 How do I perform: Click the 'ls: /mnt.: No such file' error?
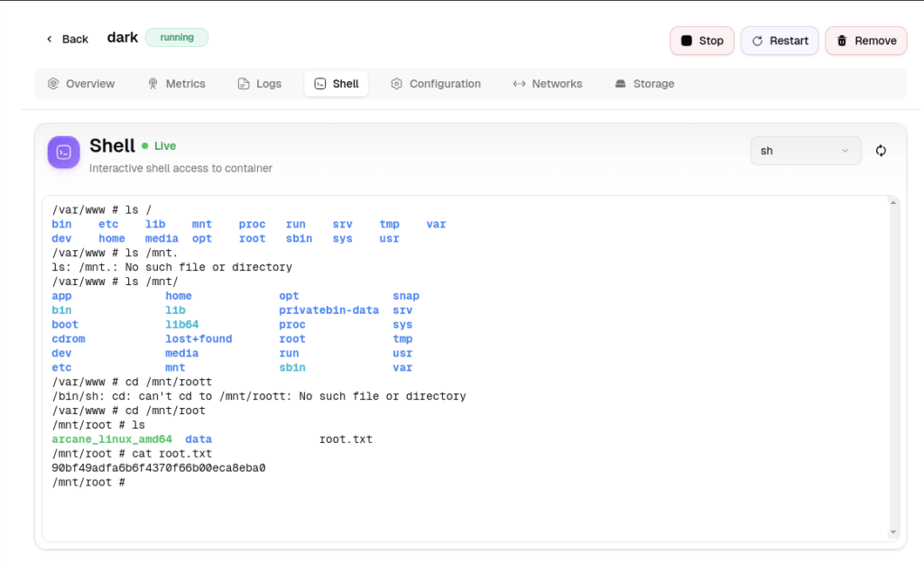(172, 267)
